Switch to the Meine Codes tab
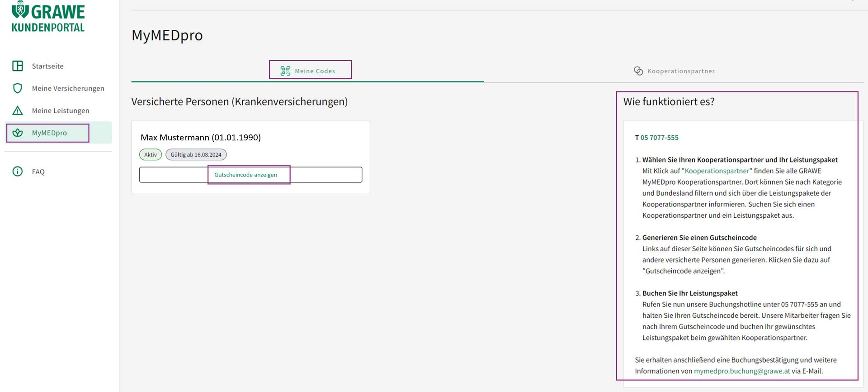This screenshot has width=868, height=392. pos(307,71)
